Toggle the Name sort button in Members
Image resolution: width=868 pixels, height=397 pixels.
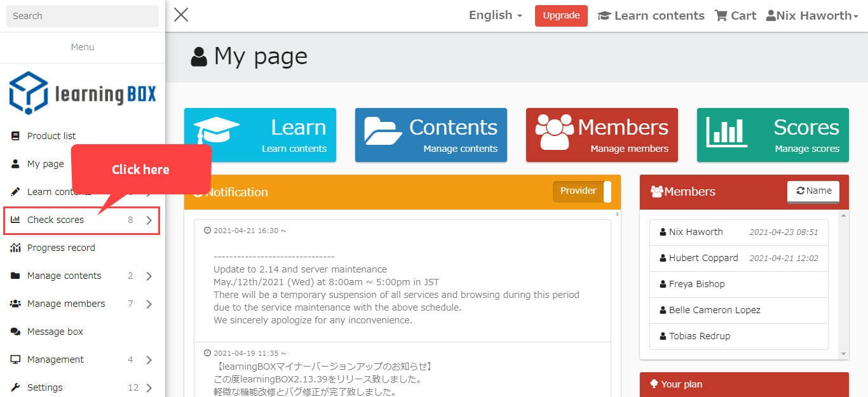(813, 191)
